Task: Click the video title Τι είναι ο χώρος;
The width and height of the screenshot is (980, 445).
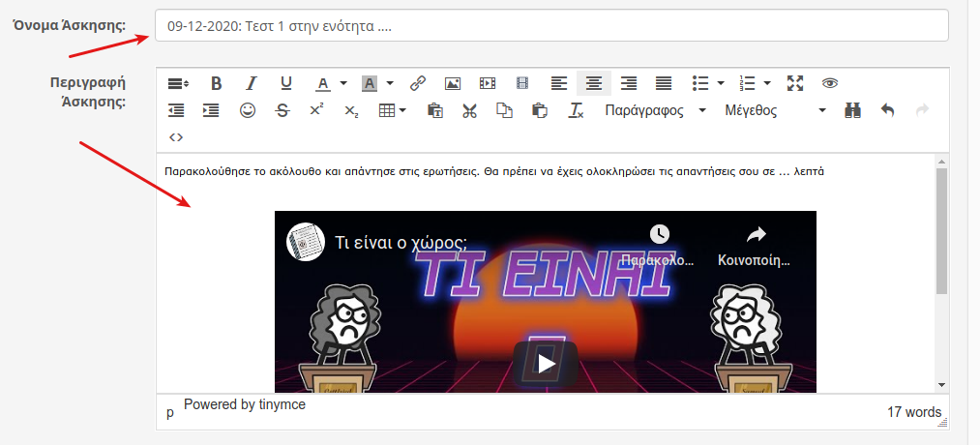Action: 401,243
